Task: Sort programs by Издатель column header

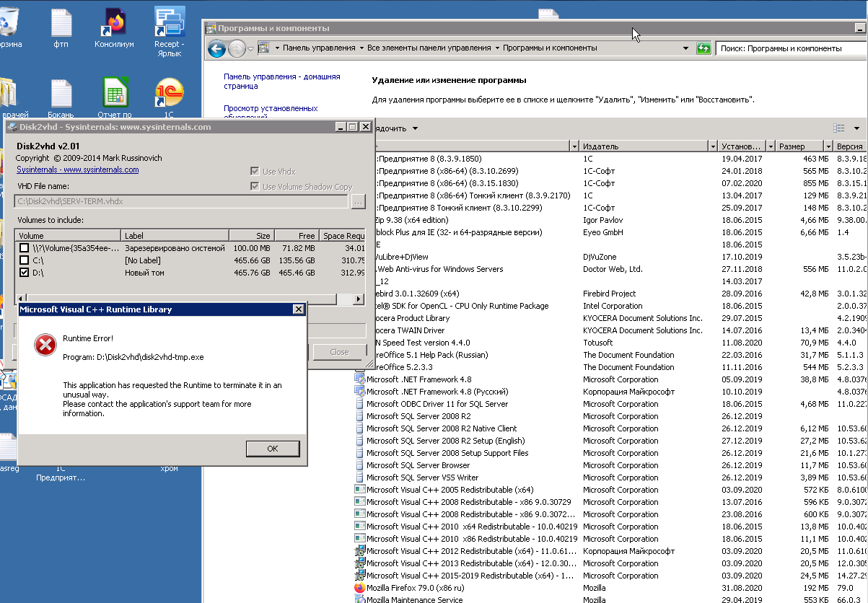Action: (x=644, y=146)
